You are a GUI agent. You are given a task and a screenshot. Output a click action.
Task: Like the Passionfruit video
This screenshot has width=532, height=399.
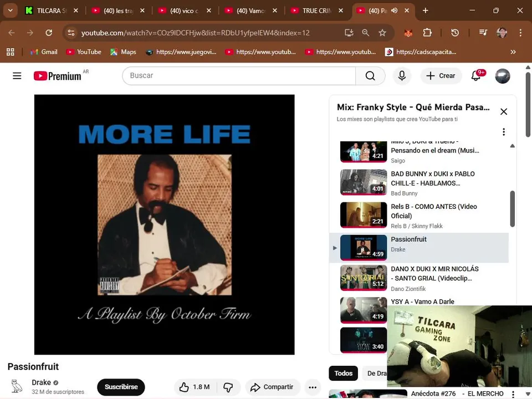click(195, 387)
